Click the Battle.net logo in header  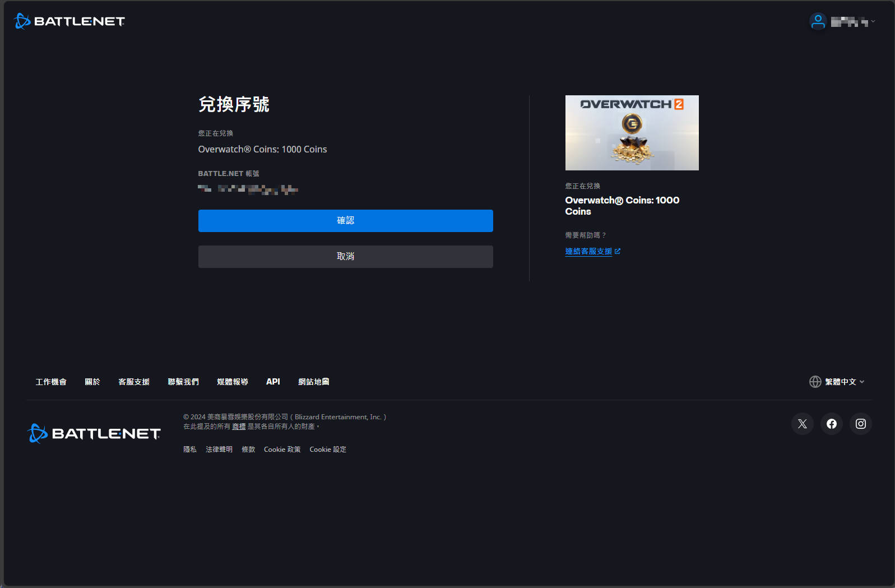[69, 21]
